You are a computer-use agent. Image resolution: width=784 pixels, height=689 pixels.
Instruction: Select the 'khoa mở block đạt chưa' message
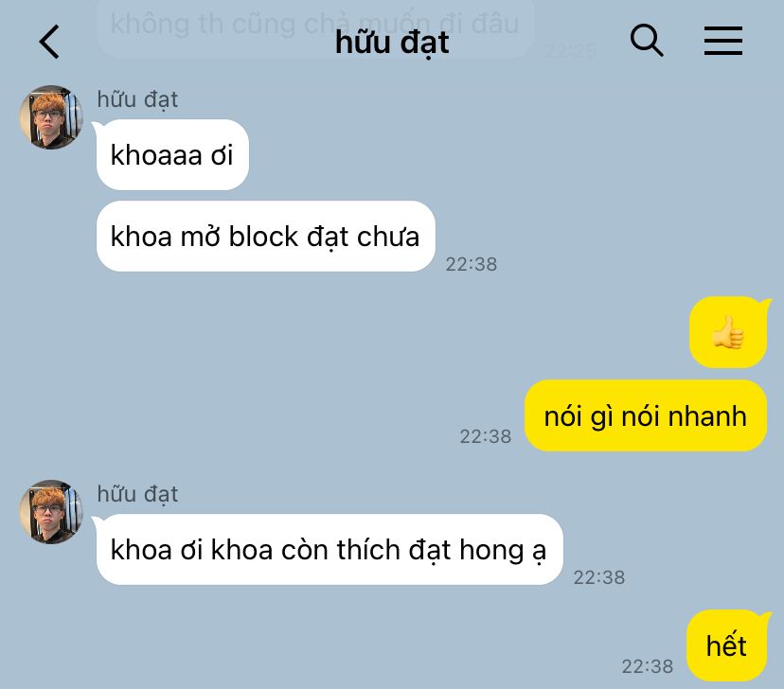265,237
